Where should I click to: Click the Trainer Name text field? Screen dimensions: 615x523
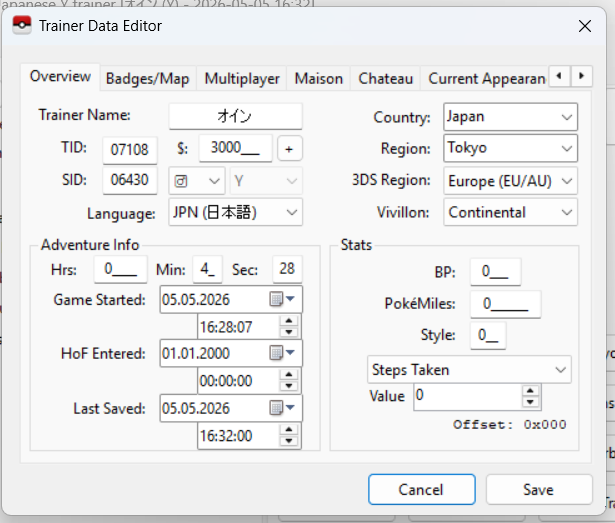[235, 116]
